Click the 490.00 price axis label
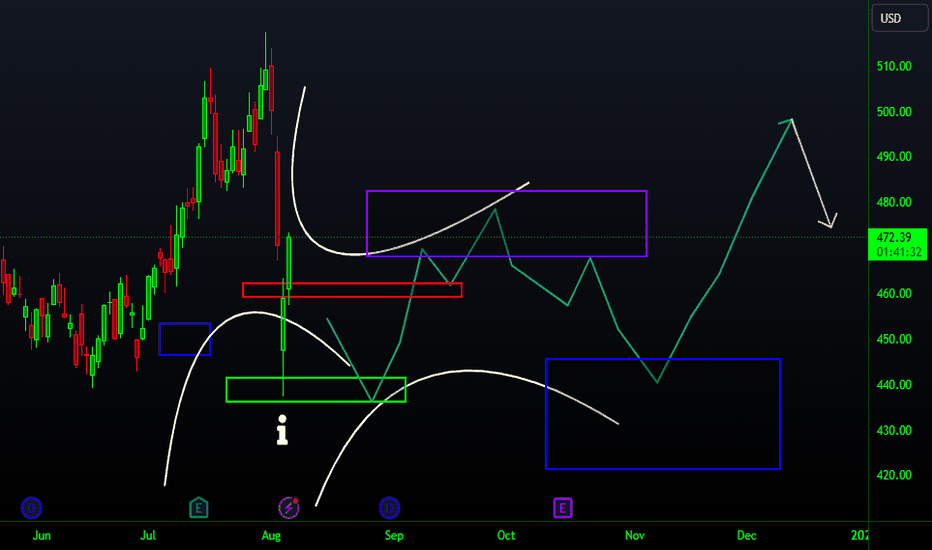Screen dimensions: 932x550 [x=894, y=156]
